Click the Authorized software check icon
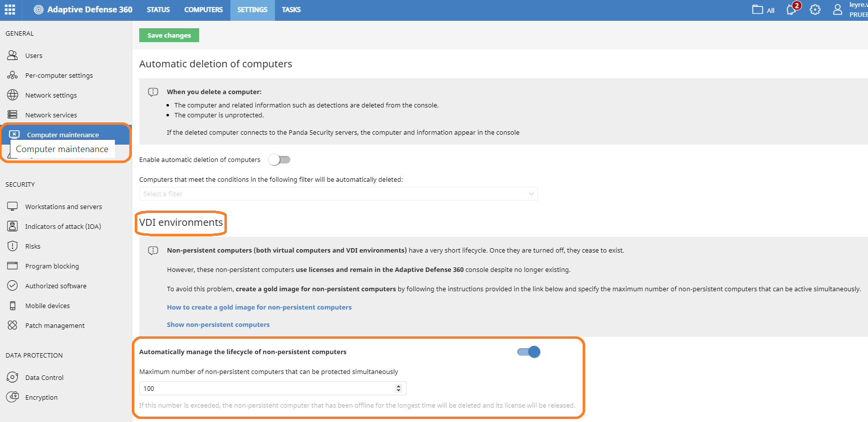The height and width of the screenshot is (422, 868). (x=12, y=286)
